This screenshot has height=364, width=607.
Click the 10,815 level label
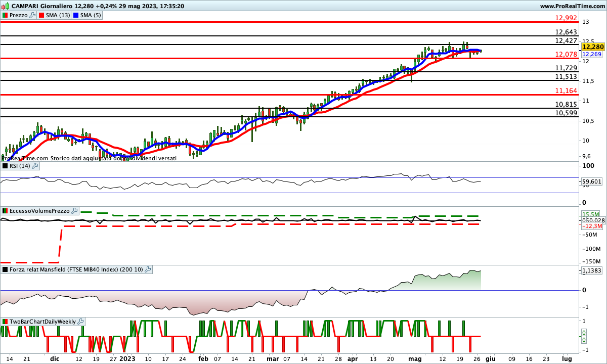[x=566, y=104]
